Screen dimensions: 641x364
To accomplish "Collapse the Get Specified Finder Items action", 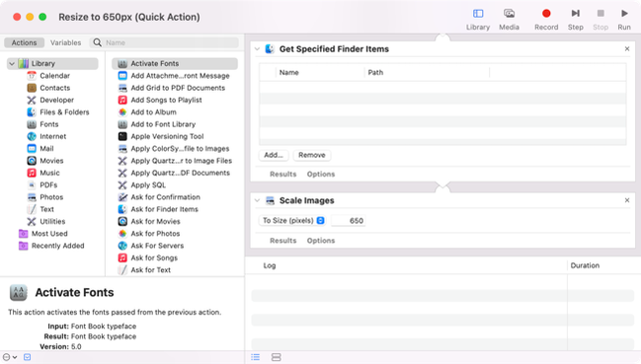I will (257, 49).
